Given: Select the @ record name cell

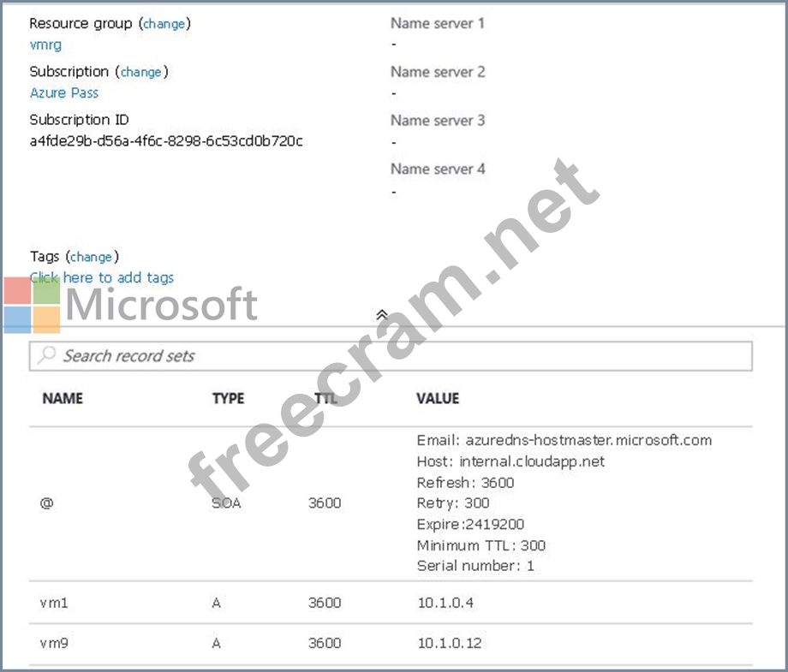Looking at the screenshot, I should (x=47, y=503).
